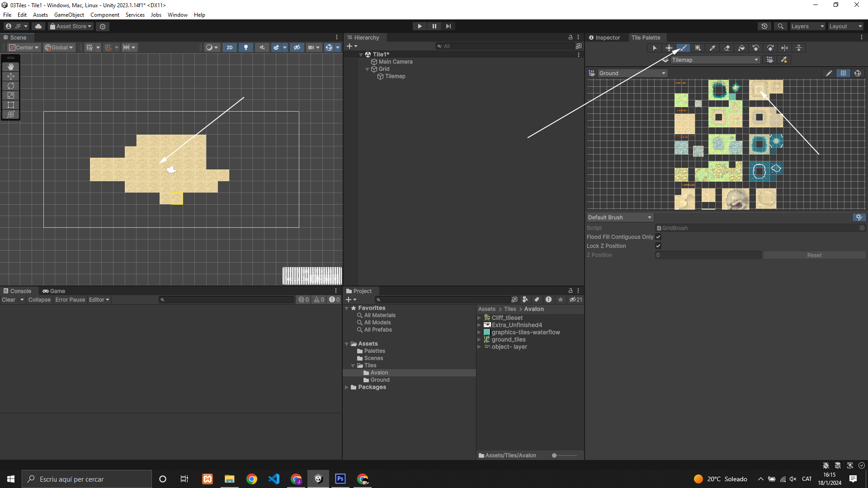Click the Flip X mirror tool
This screenshot has height=488, width=868.
785,48
